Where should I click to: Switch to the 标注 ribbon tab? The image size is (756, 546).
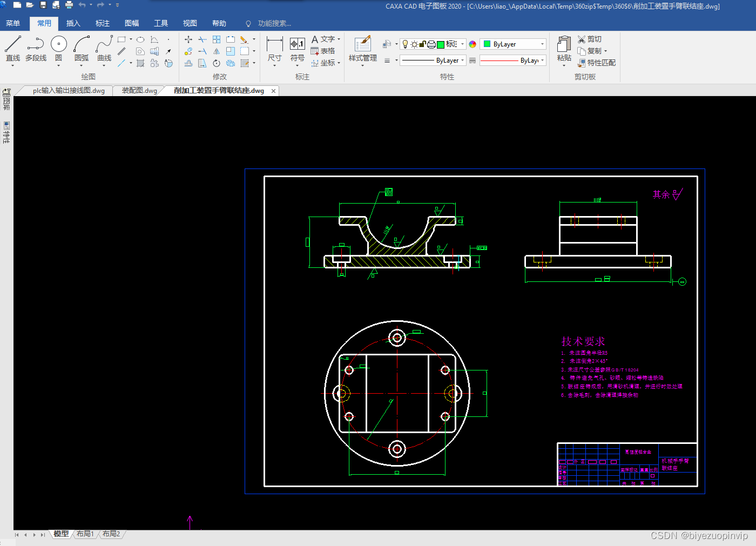click(x=103, y=23)
